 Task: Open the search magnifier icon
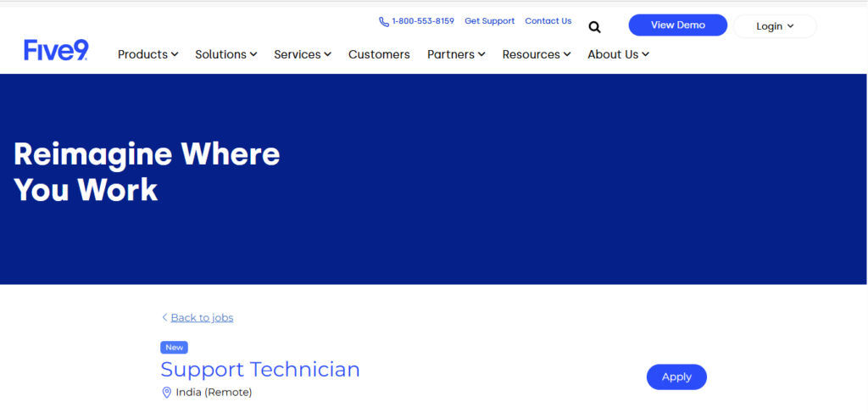(594, 27)
